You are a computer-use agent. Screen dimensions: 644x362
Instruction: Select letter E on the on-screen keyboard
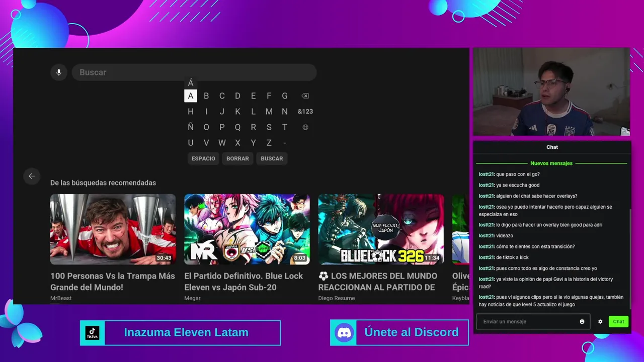253,96
